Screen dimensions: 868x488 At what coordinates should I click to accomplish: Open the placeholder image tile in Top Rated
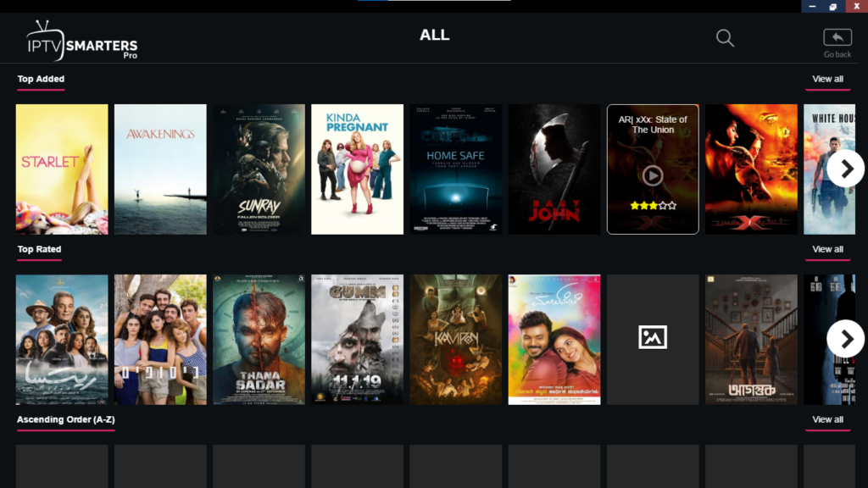tap(652, 339)
